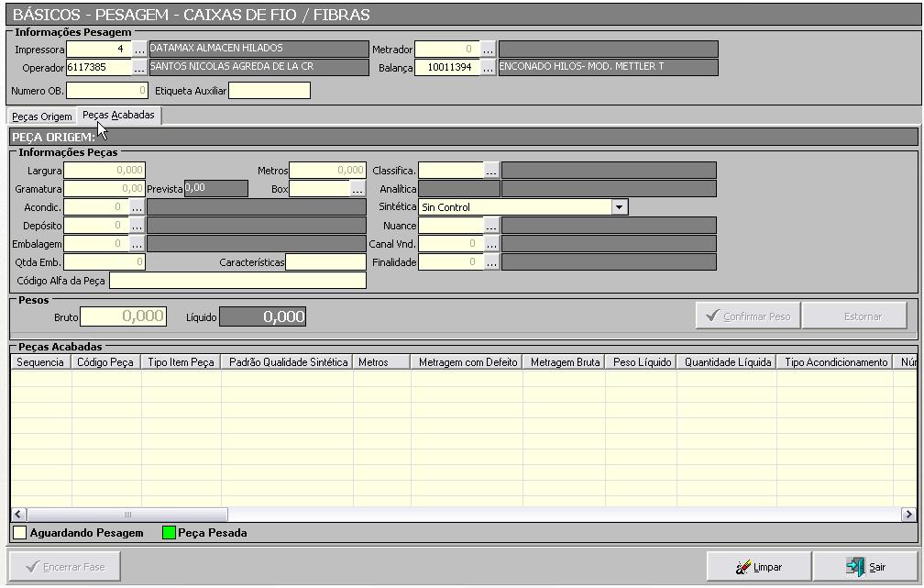Click the Operador lookup ellipsis button
This screenshot has width=924, height=588.
click(139, 68)
